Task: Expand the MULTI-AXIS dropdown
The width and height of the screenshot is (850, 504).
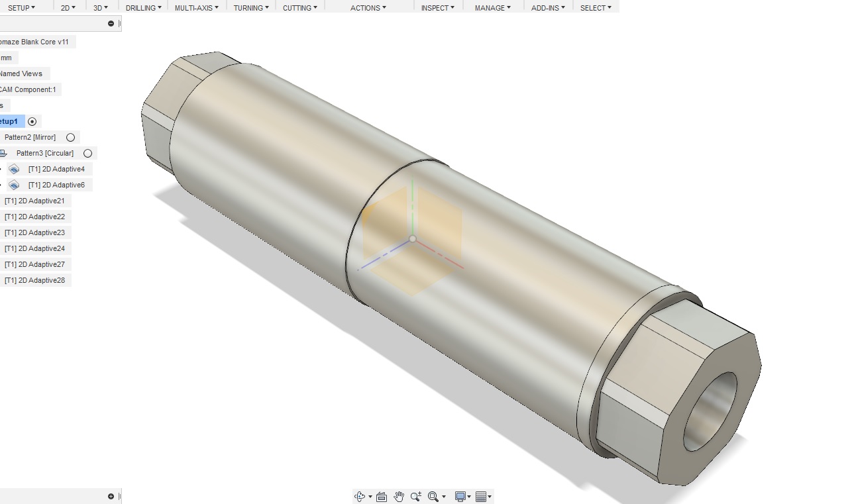Action: (x=196, y=8)
